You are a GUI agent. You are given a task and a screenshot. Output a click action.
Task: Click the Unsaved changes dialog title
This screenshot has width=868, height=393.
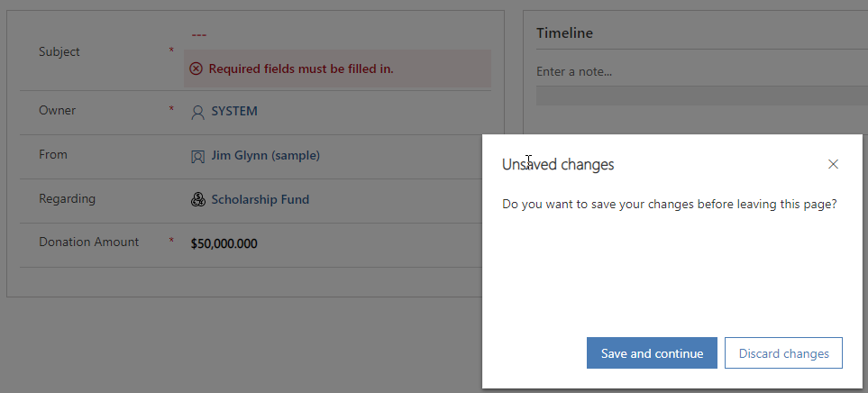click(558, 164)
